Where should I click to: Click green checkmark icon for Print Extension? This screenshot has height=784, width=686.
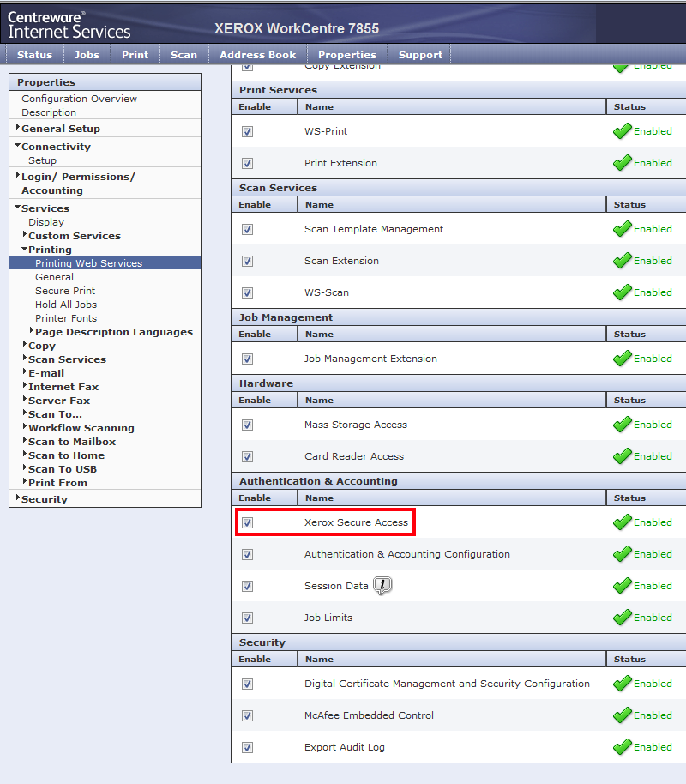[622, 163]
